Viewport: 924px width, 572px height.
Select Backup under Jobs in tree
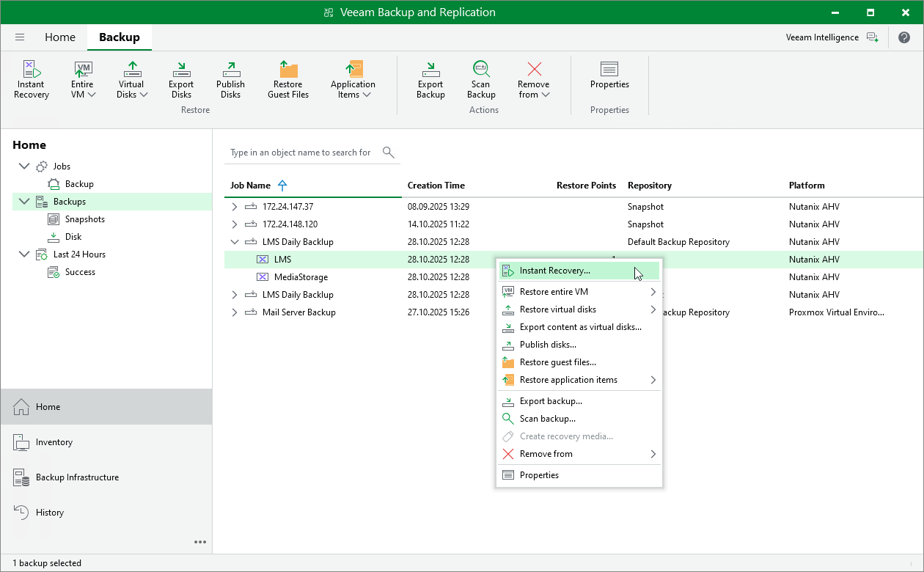tap(78, 184)
